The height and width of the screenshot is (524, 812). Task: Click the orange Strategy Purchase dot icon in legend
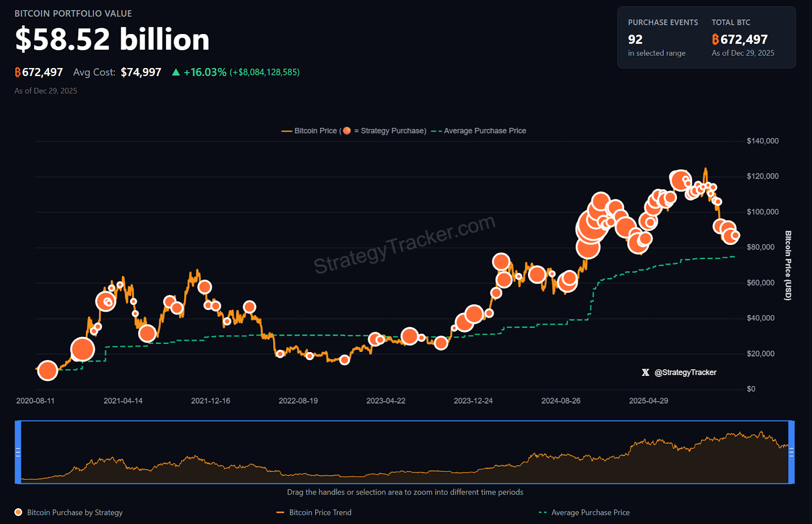click(347, 130)
